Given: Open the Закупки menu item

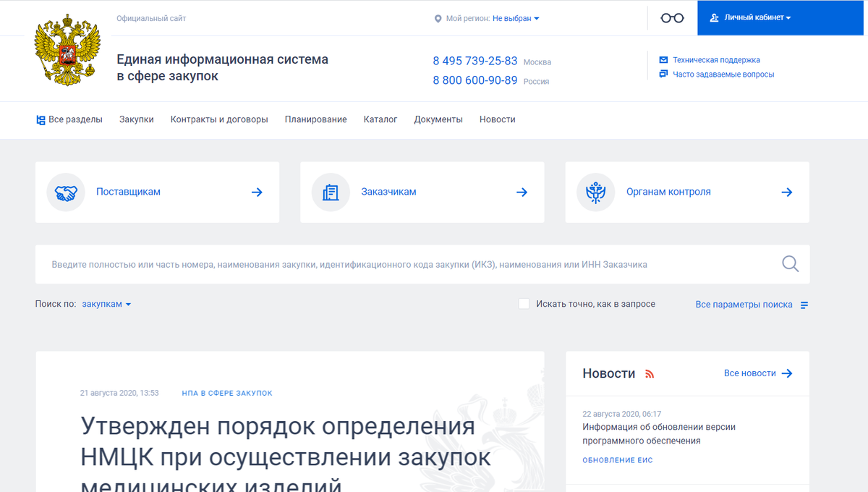Looking at the screenshot, I should point(137,119).
